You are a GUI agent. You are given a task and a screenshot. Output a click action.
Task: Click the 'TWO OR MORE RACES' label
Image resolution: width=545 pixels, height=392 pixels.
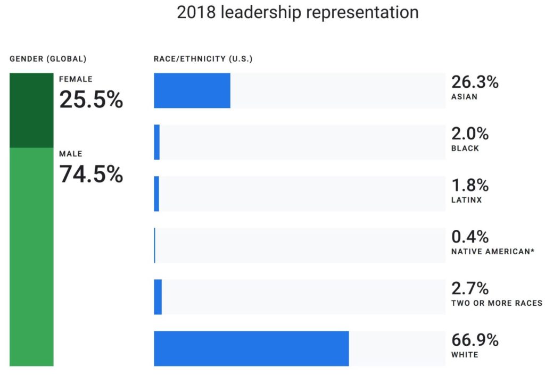[497, 303]
